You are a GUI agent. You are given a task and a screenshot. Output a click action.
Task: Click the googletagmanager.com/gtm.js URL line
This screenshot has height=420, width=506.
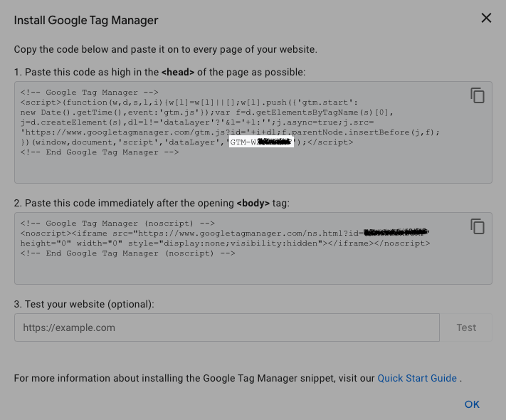230,132
